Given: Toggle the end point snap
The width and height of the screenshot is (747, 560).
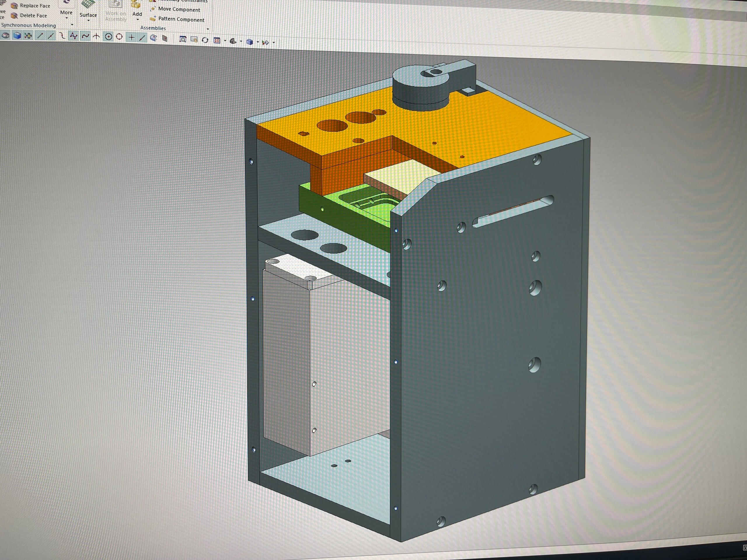Looking at the screenshot, I should pyautogui.click(x=40, y=36).
